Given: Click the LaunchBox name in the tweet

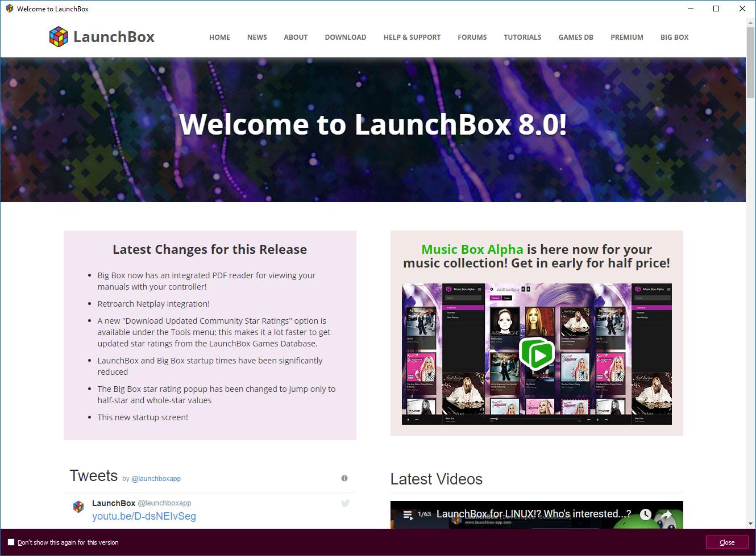Looking at the screenshot, I should pyautogui.click(x=114, y=503).
